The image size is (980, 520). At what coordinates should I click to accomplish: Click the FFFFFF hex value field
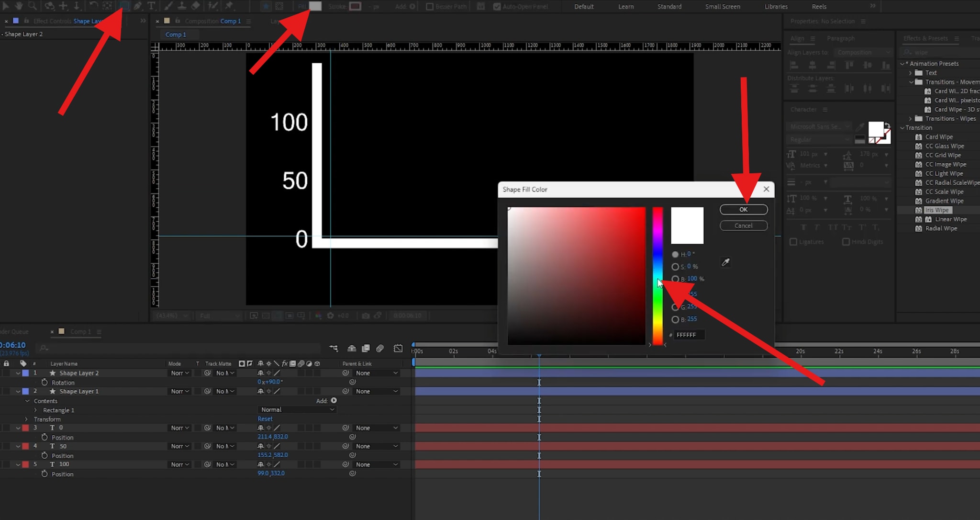[688, 334]
